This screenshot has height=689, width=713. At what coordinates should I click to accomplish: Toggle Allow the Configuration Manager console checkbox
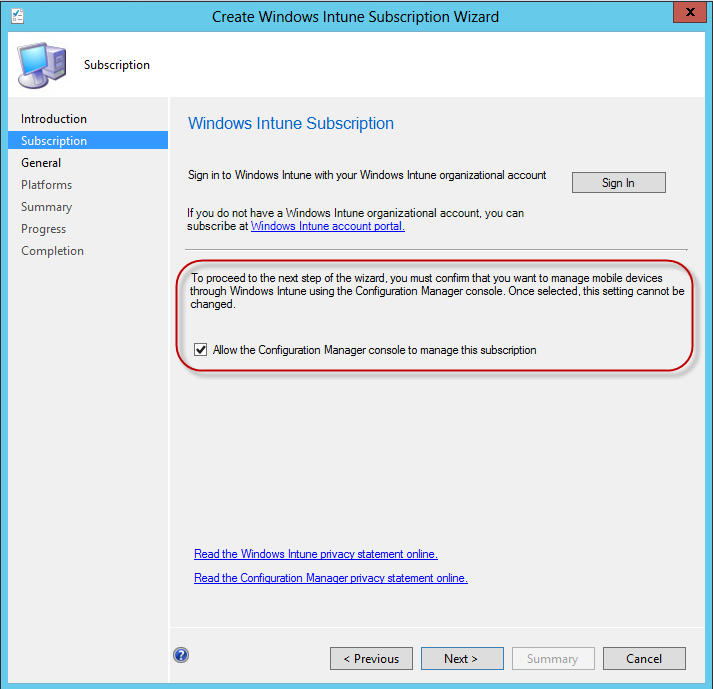click(201, 350)
